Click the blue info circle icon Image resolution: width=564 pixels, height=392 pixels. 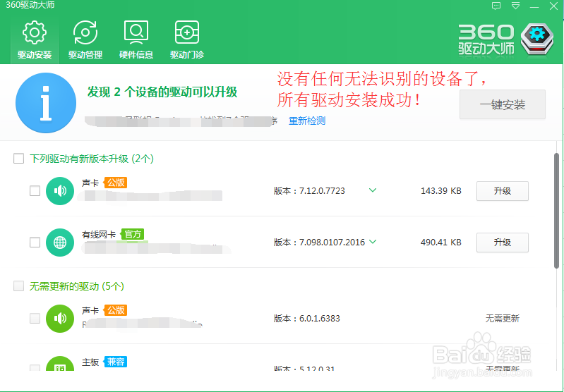[46, 103]
